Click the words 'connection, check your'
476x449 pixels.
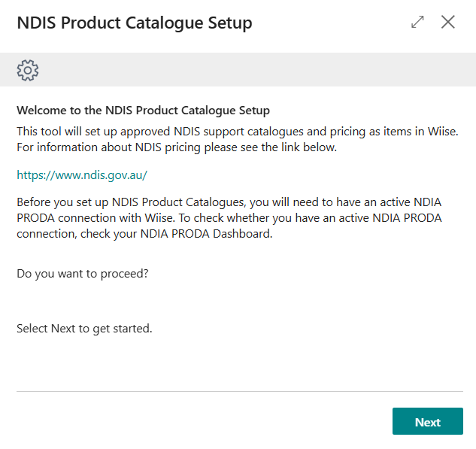(x=77, y=234)
